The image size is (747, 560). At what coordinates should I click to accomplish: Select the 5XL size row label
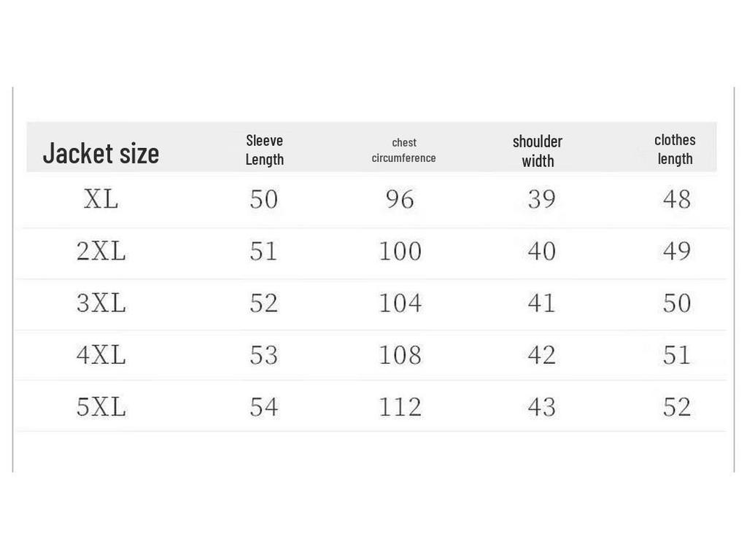[101, 407]
